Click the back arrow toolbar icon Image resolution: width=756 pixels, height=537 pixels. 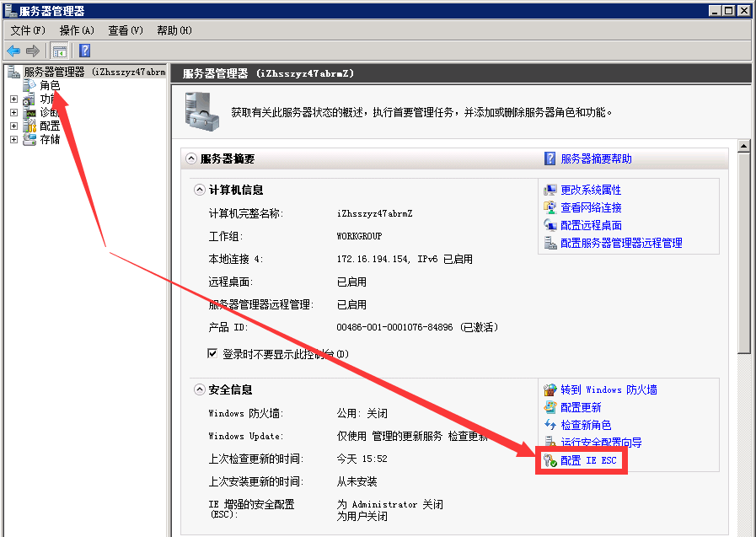click(13, 51)
